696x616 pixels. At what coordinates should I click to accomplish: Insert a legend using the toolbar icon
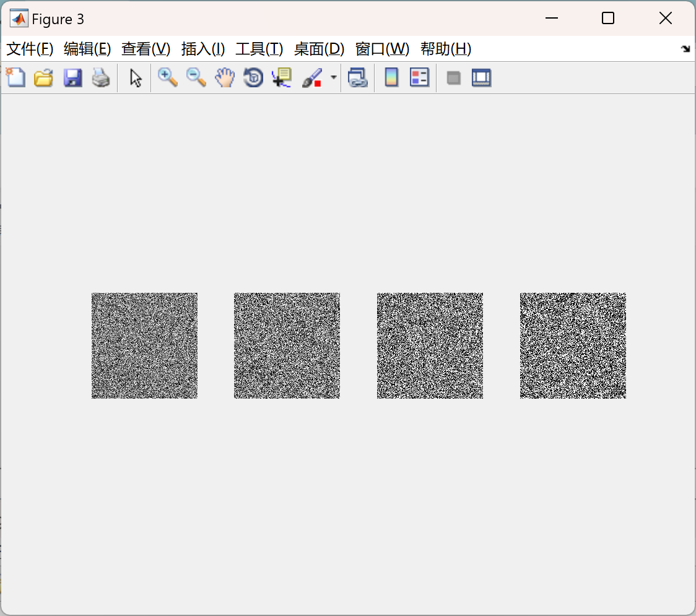pos(419,77)
